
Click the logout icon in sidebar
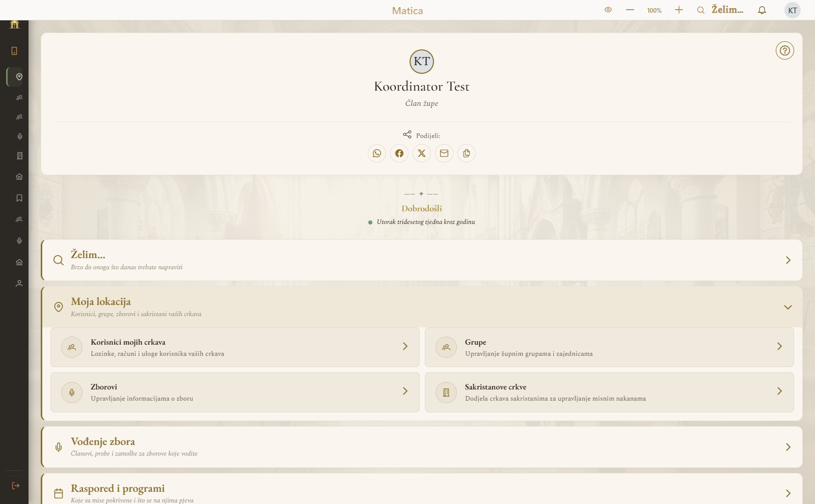click(x=16, y=486)
